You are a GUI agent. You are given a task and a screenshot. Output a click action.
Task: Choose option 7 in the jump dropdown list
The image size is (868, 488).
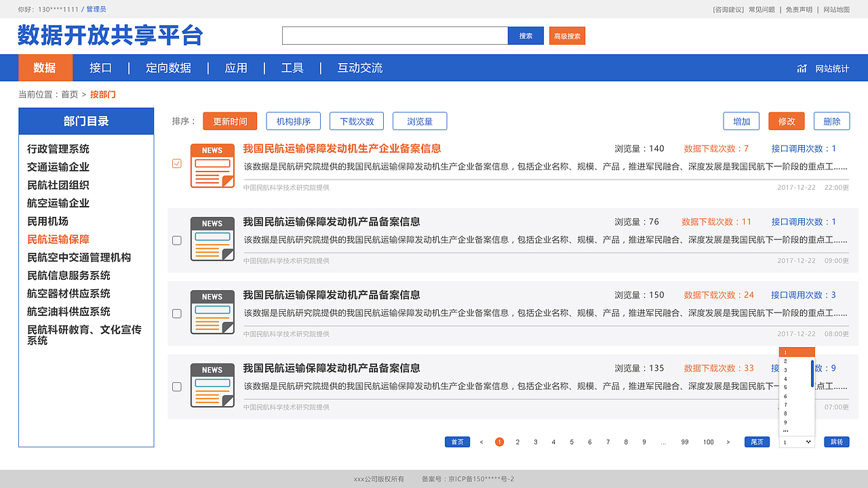[785, 405]
